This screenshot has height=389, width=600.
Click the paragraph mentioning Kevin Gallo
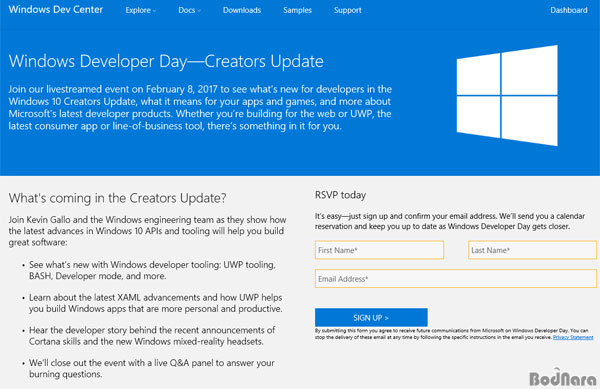(147, 231)
